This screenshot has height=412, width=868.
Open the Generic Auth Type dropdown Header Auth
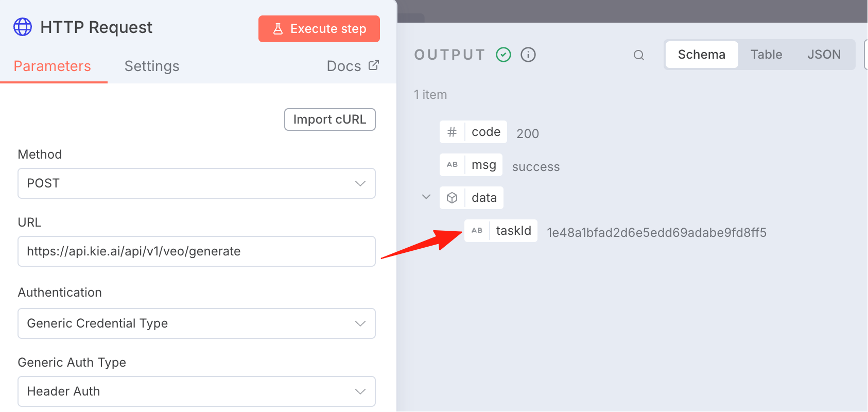tap(197, 391)
